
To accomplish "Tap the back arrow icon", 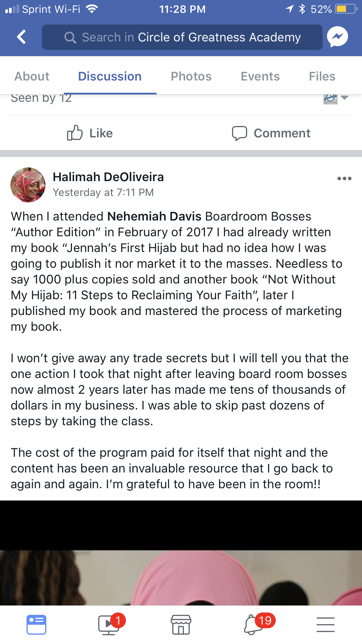I will [x=22, y=37].
